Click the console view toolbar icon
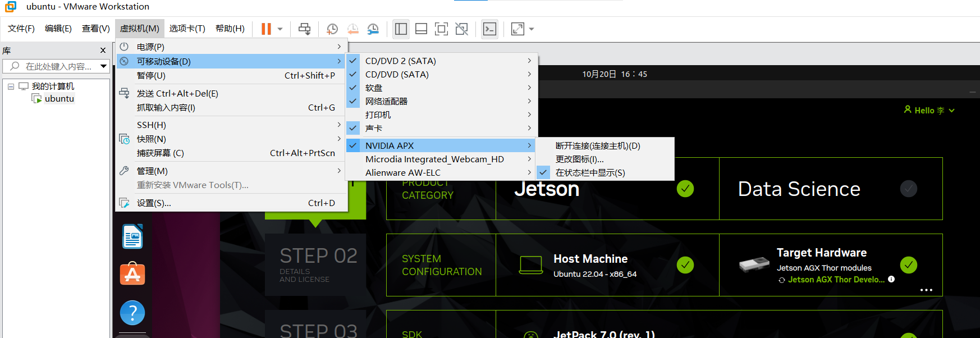Screen dimensions: 980x338 click(489, 29)
